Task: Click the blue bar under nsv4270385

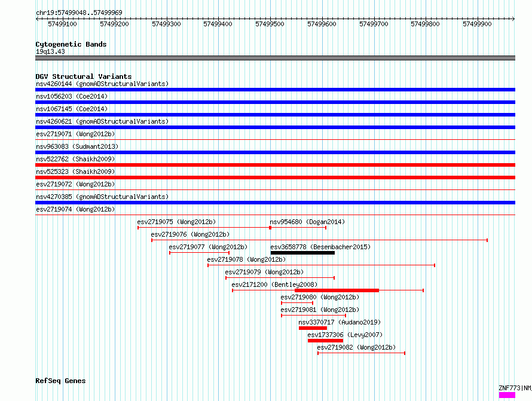Action: [275, 203]
